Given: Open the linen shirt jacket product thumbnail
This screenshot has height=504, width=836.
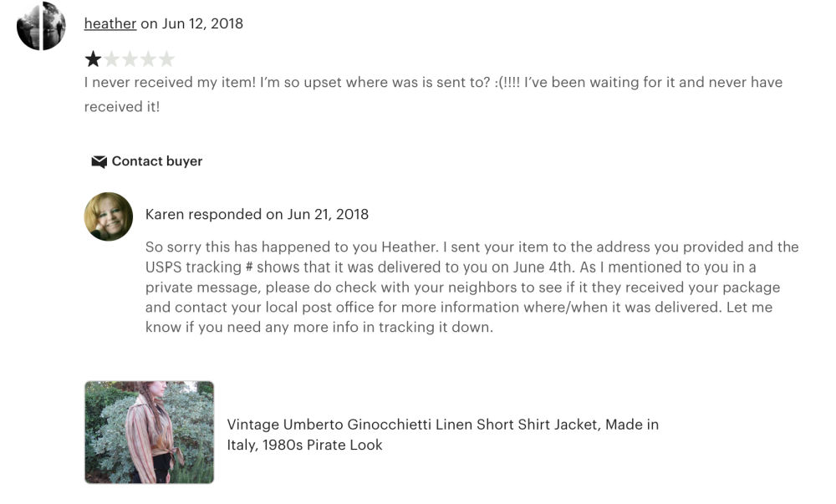Looking at the screenshot, I should [149, 432].
